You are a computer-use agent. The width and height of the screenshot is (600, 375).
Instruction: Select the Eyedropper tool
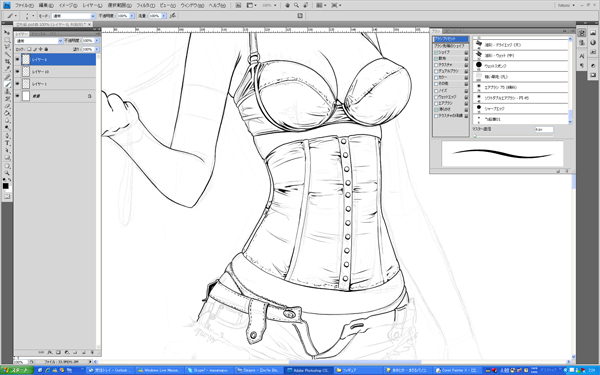point(7,69)
